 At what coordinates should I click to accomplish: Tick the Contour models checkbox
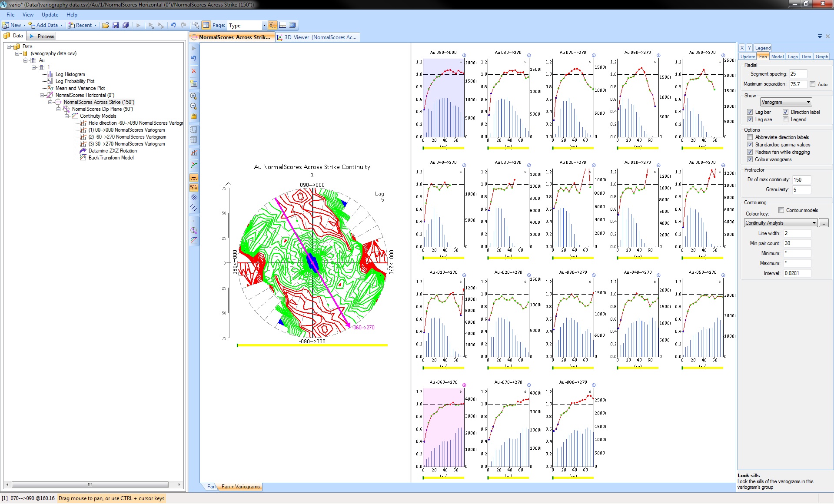click(781, 210)
